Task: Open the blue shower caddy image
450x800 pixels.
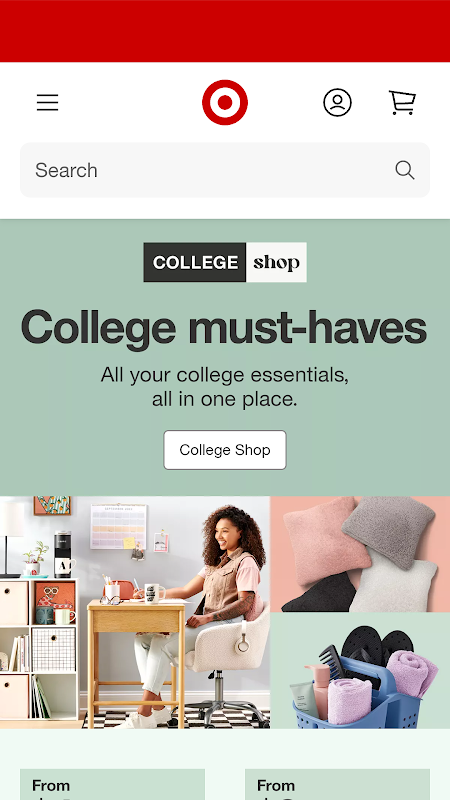Action: click(x=360, y=670)
